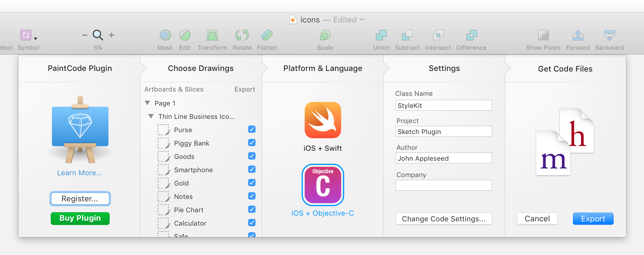Viewport: 644px width, 255px height.
Task: Click the Purse artboard icon
Action: (164, 130)
